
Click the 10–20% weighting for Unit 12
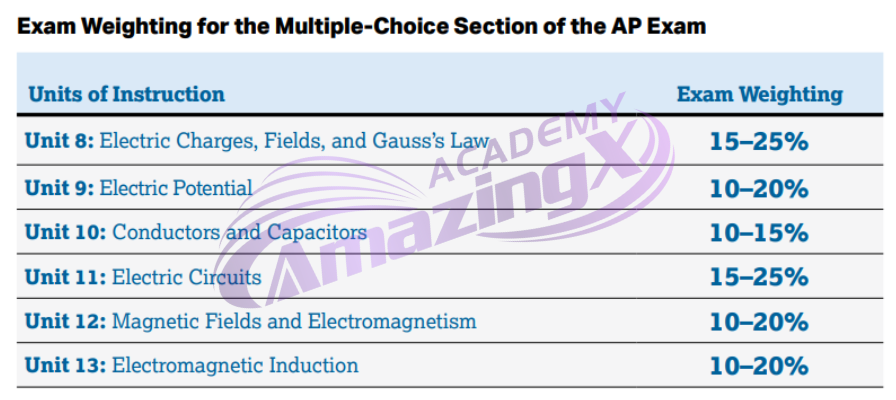point(759,322)
